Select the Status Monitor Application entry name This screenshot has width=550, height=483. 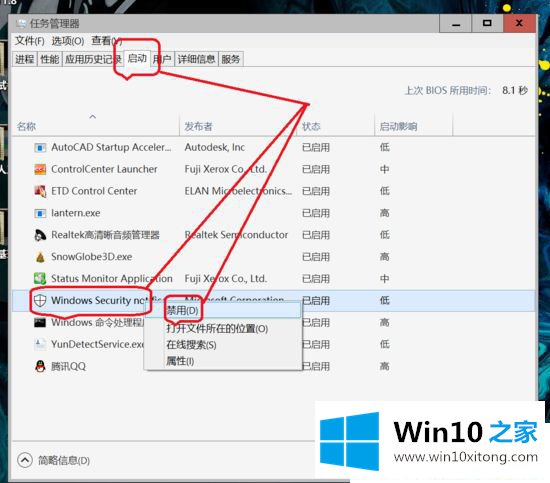[x=112, y=279]
